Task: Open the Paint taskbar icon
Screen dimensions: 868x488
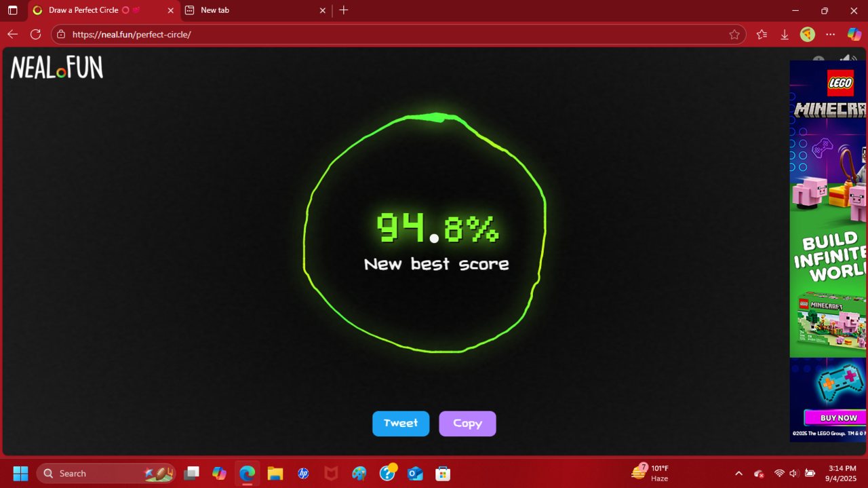Action: coord(359,473)
